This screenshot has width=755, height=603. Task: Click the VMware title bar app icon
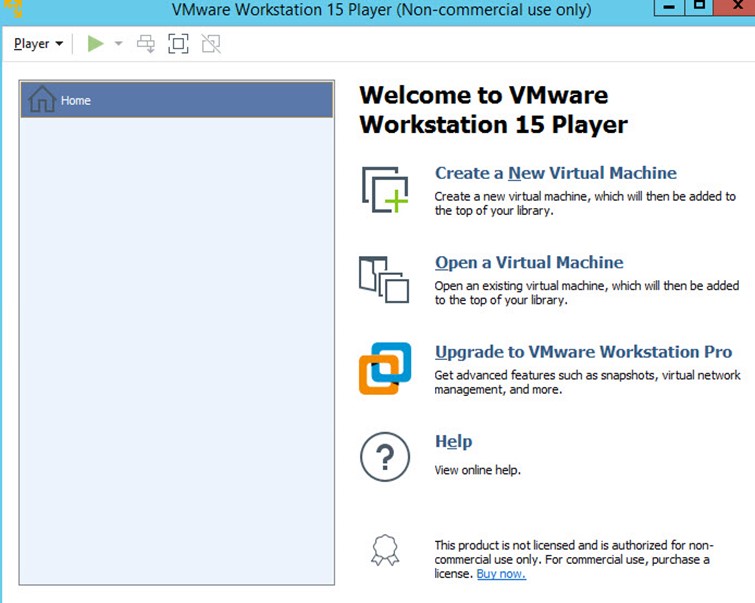[x=13, y=8]
